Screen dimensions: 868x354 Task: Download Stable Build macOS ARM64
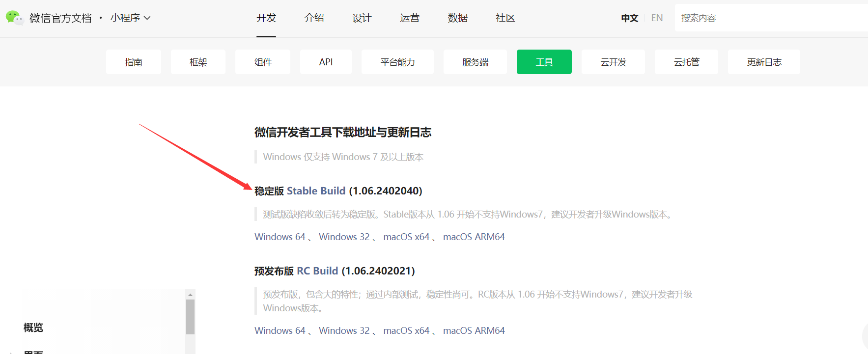coord(474,237)
